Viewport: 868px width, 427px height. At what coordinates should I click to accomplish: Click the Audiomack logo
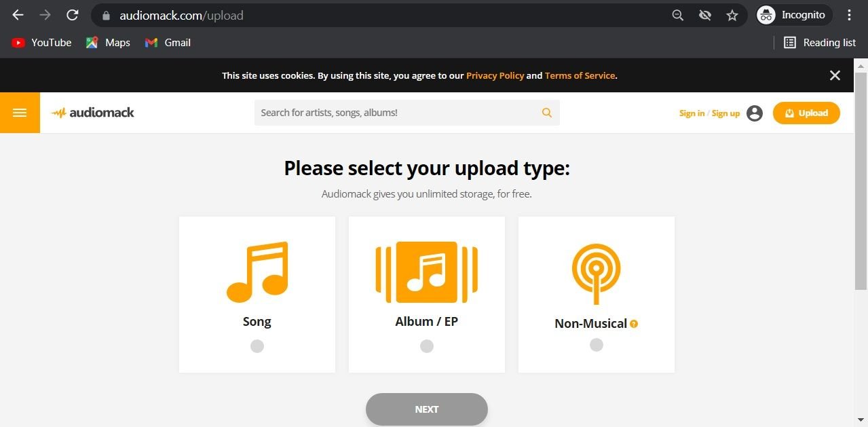click(x=93, y=113)
